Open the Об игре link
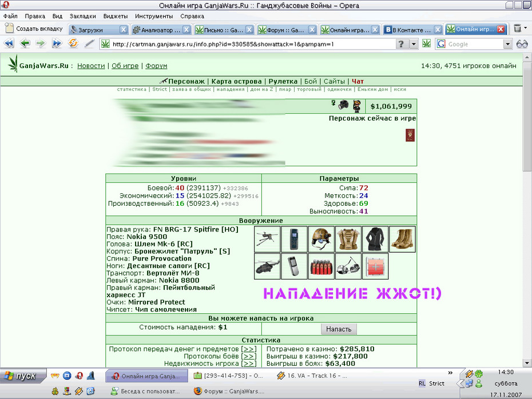The width and height of the screenshot is (532, 399). click(x=125, y=66)
